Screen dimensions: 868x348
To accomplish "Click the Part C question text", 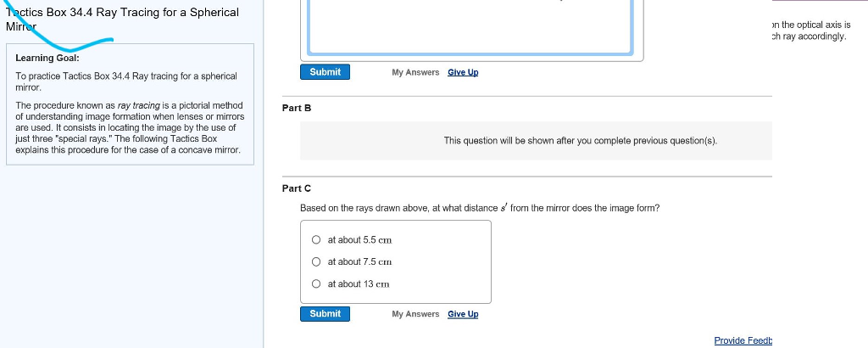I will coord(480,208).
